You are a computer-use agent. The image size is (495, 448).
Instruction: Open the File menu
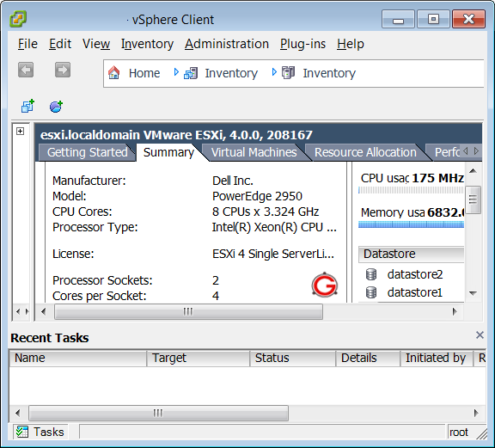point(27,44)
